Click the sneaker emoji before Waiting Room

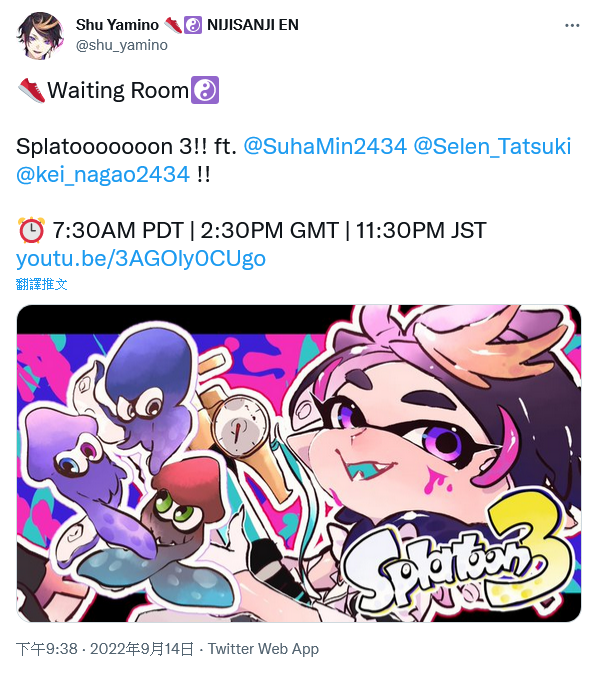pos(31,90)
